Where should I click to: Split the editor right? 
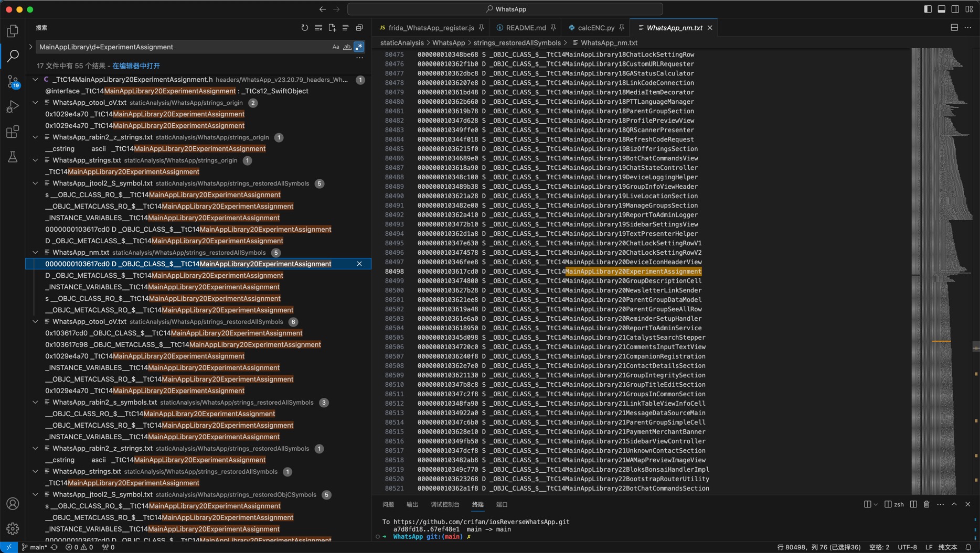click(x=954, y=28)
